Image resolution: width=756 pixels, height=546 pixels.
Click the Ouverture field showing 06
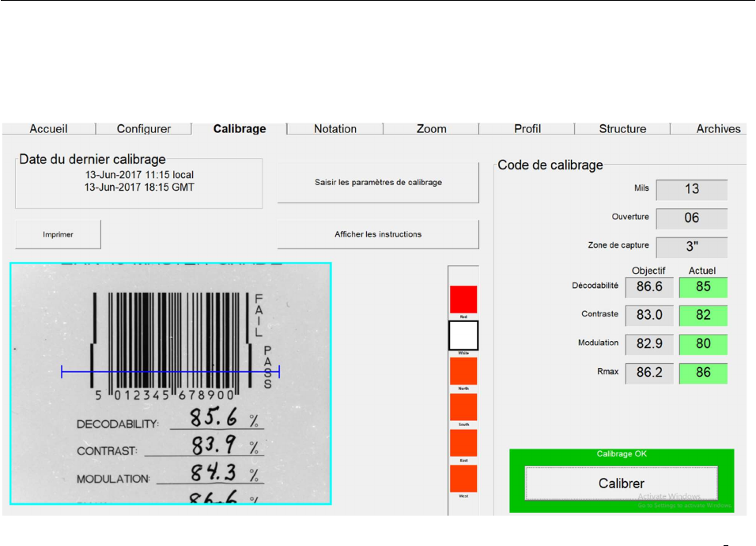coord(691,218)
